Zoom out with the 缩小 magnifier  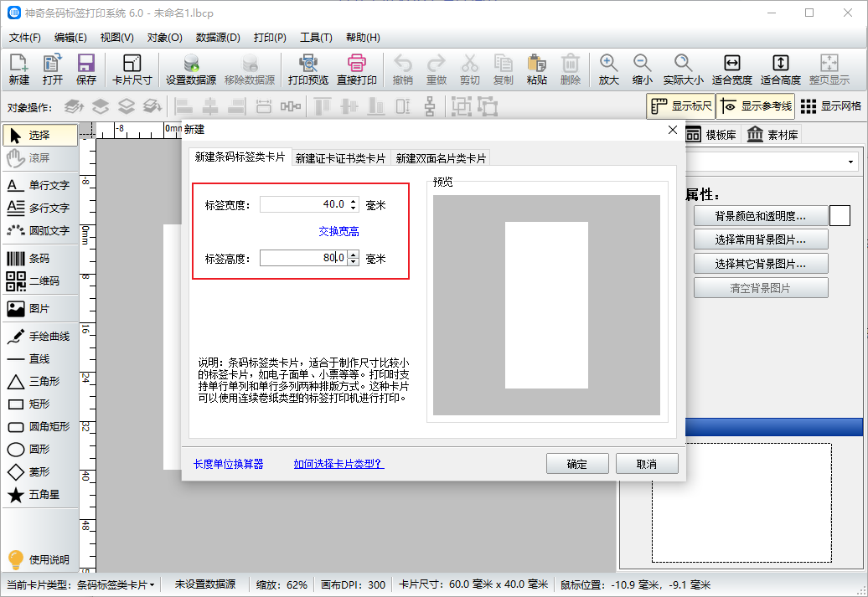642,69
